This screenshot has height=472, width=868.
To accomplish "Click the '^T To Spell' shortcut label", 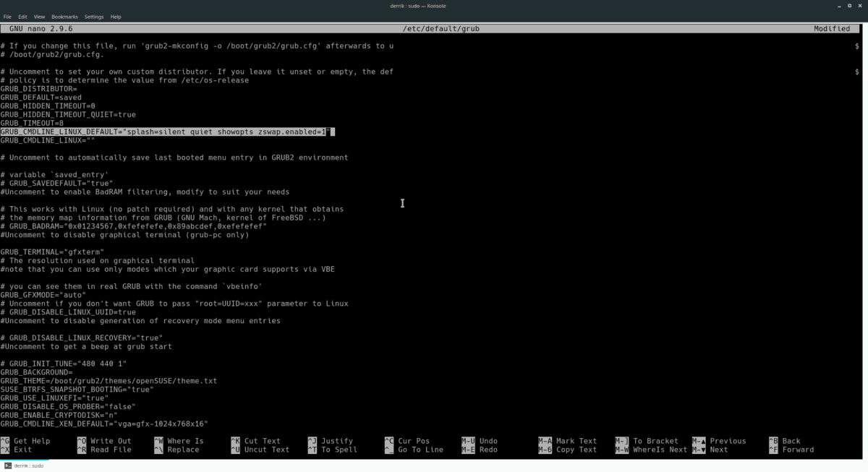I will tap(333, 450).
